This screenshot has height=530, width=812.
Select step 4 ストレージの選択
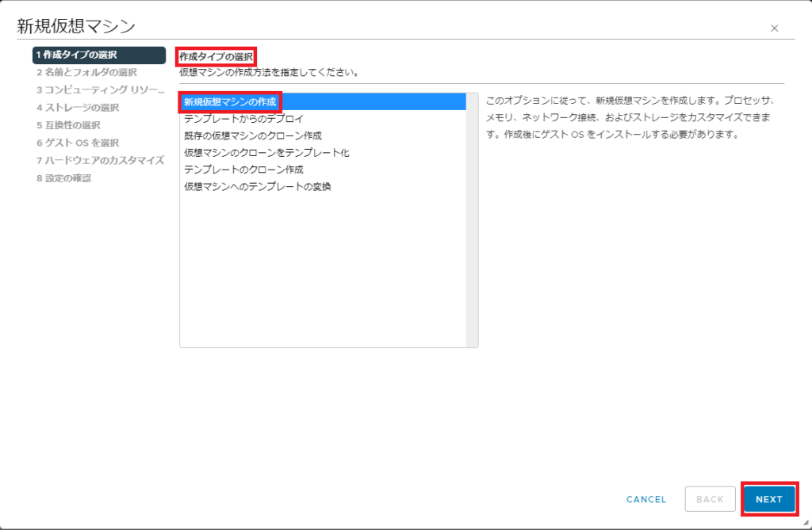click(78, 108)
